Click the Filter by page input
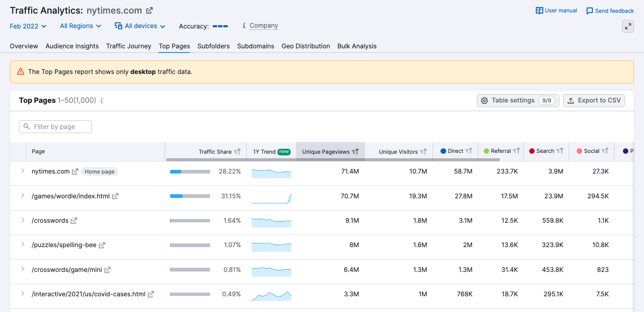Image resolution: width=644 pixels, height=312 pixels. pyautogui.click(x=55, y=126)
